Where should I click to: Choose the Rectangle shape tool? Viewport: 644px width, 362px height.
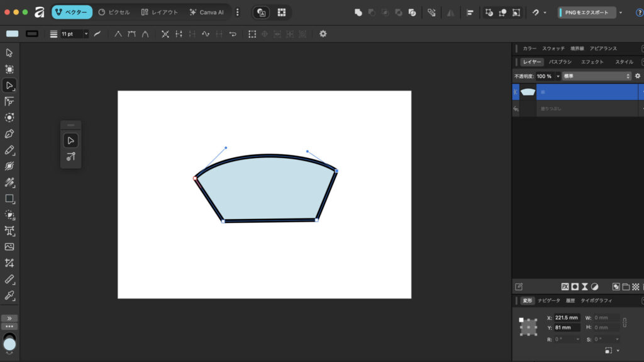[x=9, y=198]
